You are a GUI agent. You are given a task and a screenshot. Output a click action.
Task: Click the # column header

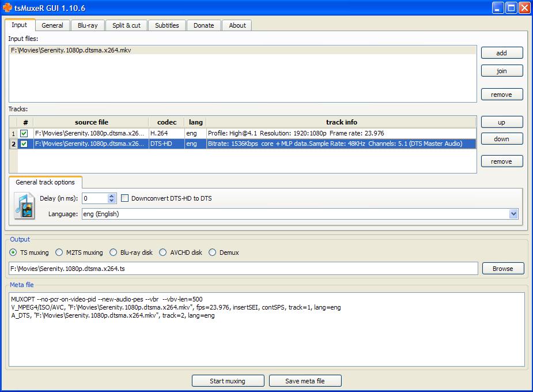click(25, 122)
